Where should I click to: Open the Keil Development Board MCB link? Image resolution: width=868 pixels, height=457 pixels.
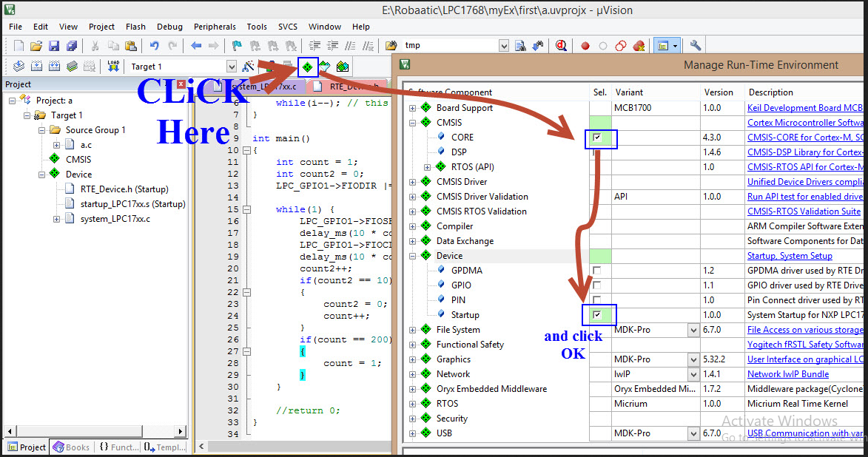click(805, 108)
